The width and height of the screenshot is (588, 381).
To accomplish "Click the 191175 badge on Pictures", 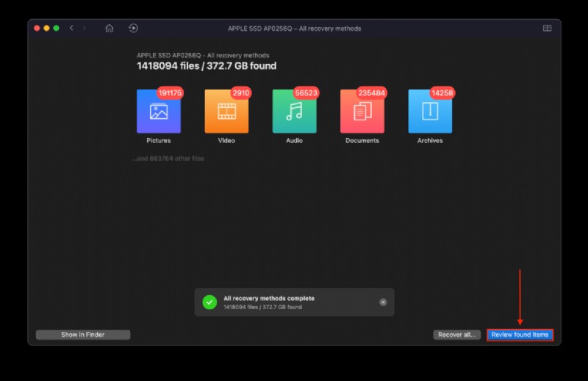I will tap(170, 93).
